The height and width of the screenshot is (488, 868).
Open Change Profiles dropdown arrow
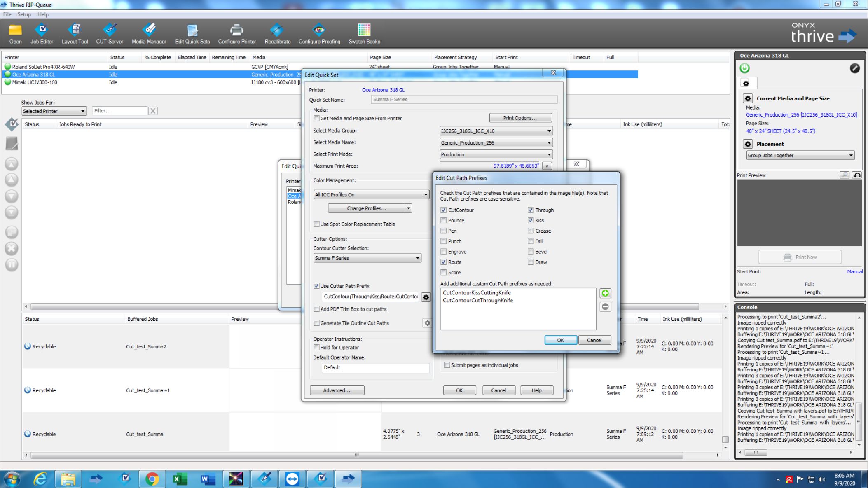pos(409,208)
